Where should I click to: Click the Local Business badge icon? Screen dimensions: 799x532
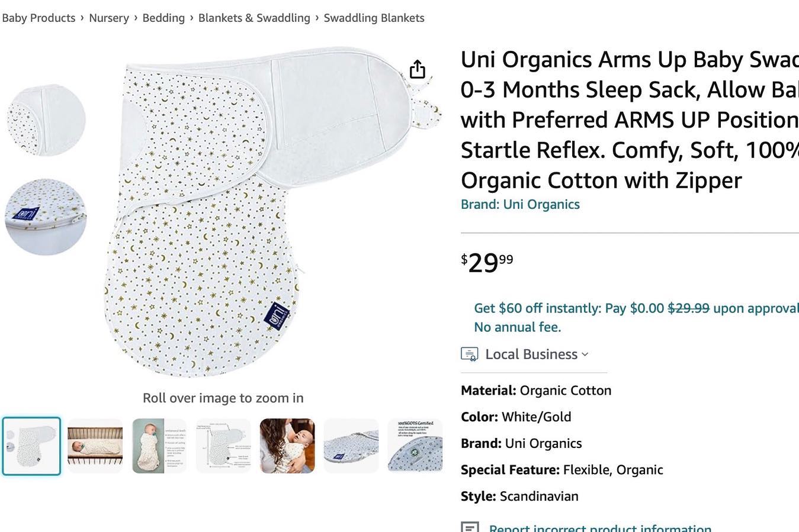469,354
